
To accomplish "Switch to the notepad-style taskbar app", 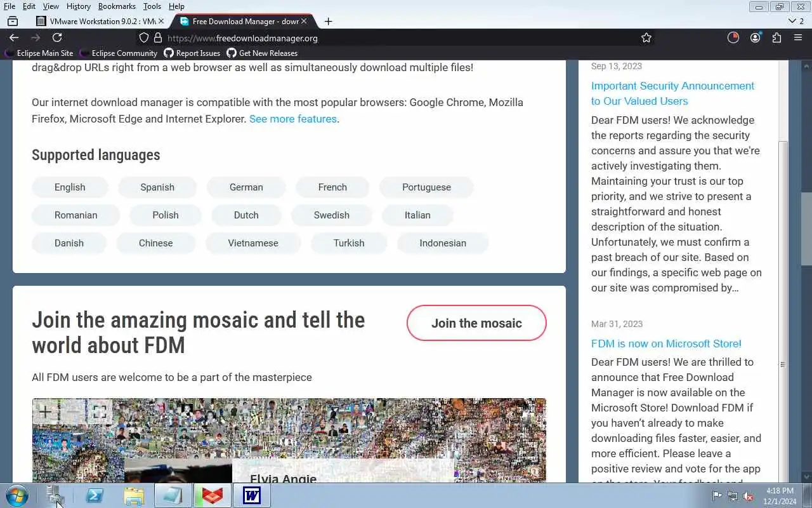I will pyautogui.click(x=173, y=495).
